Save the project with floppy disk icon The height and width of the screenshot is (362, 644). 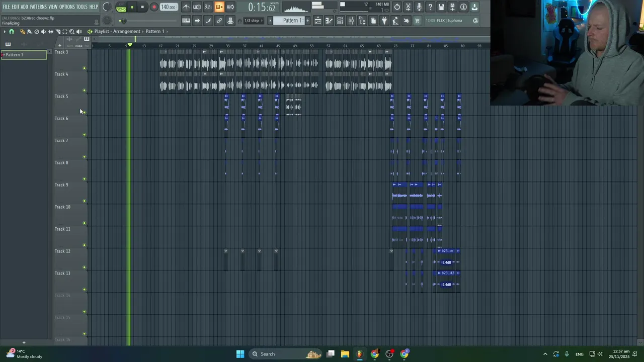click(441, 7)
